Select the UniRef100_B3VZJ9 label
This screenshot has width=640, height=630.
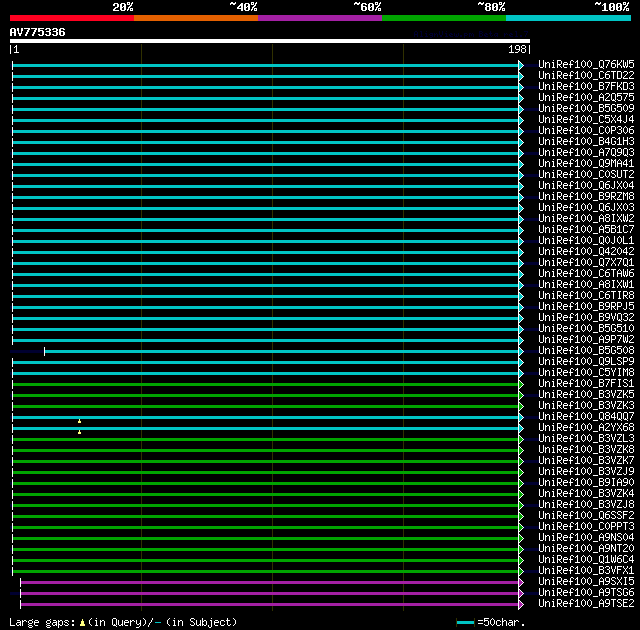click(586, 472)
